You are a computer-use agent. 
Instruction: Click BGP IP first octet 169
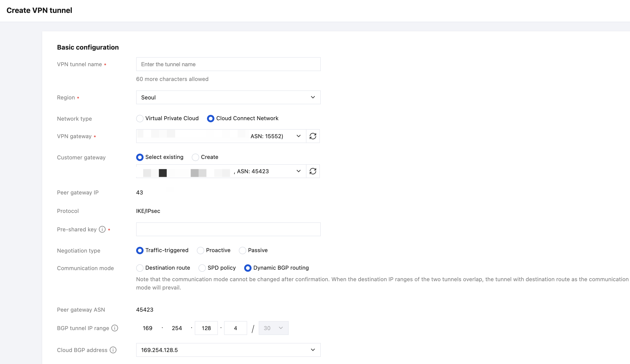[x=147, y=328]
